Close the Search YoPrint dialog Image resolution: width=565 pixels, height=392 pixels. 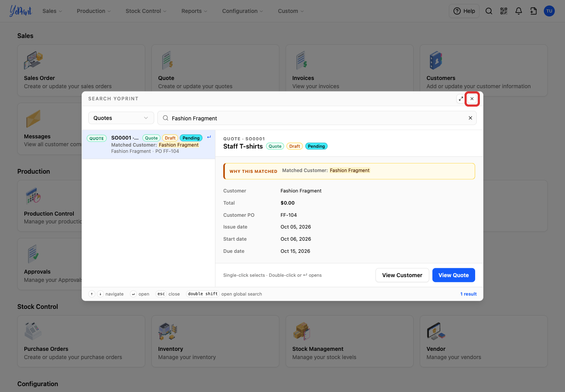tap(472, 99)
